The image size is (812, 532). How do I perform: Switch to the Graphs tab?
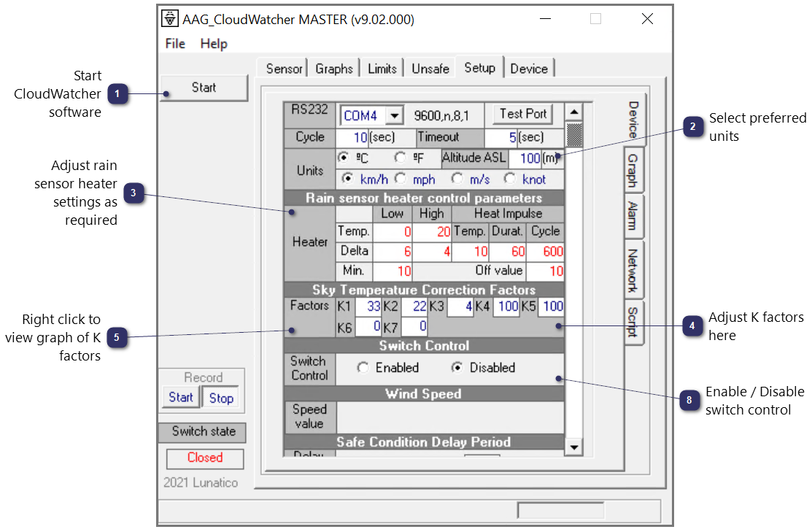click(x=334, y=69)
